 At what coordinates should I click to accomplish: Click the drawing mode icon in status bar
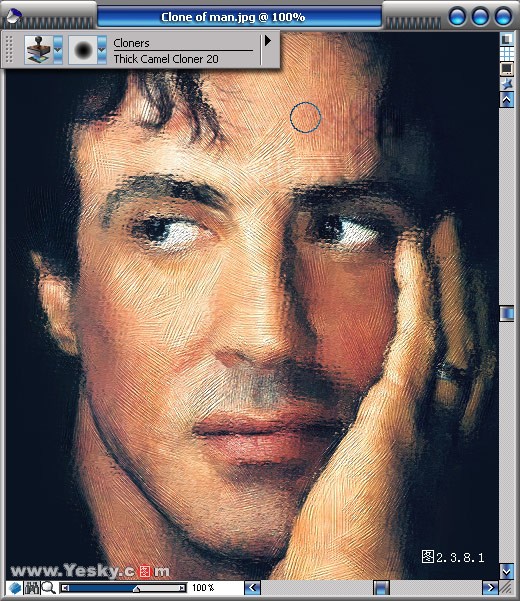[15, 588]
